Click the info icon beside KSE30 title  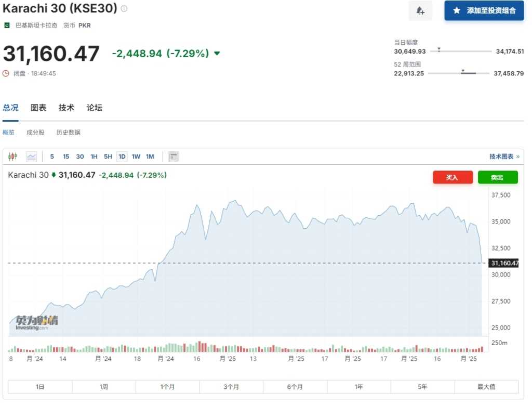coord(124,9)
